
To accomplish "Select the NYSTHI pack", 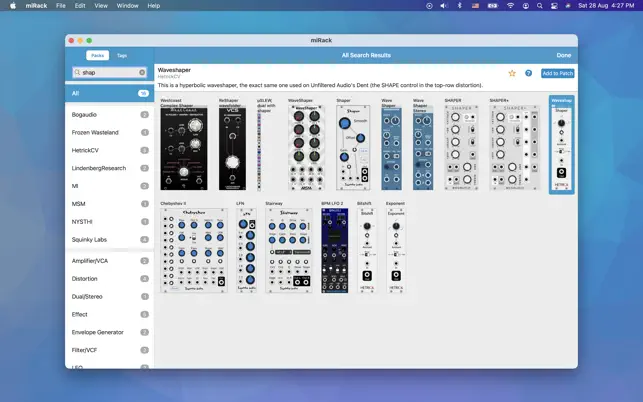I will [109, 222].
